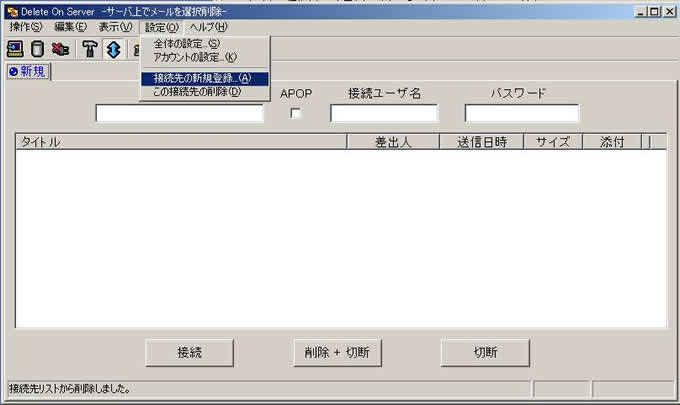Screen dimensions: 680x405
Task: Choose 全体の設定(S) from the menu
Action: coord(204,44)
